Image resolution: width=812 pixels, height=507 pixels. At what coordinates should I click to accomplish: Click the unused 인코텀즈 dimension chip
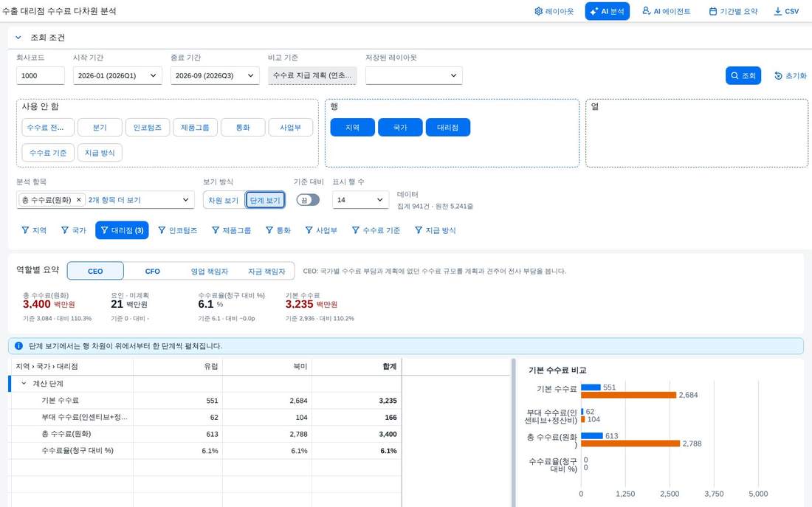(x=148, y=128)
